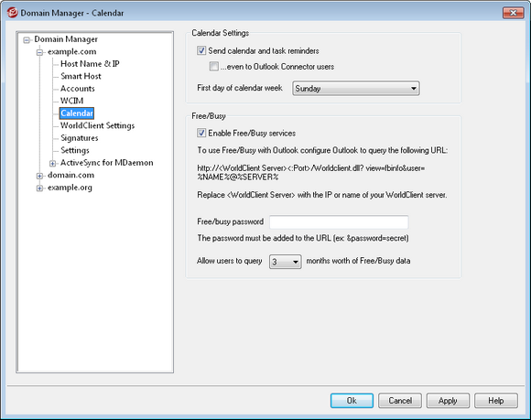Collapse the example.com tree node
The width and height of the screenshot is (531, 420).
(39, 52)
